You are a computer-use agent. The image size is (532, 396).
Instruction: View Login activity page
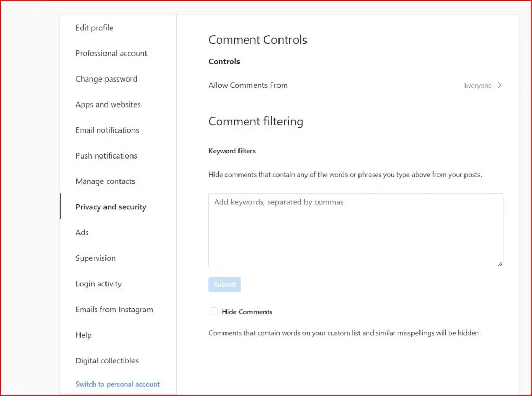click(99, 284)
